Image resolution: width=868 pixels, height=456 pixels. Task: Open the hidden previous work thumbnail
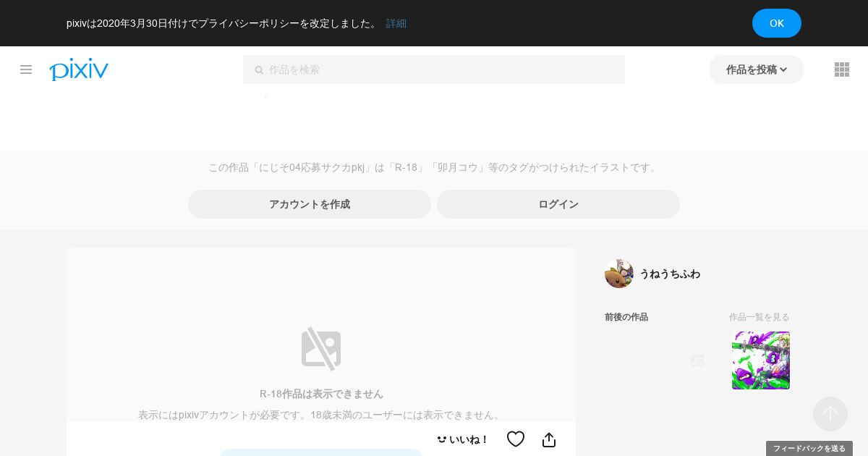[697, 360]
